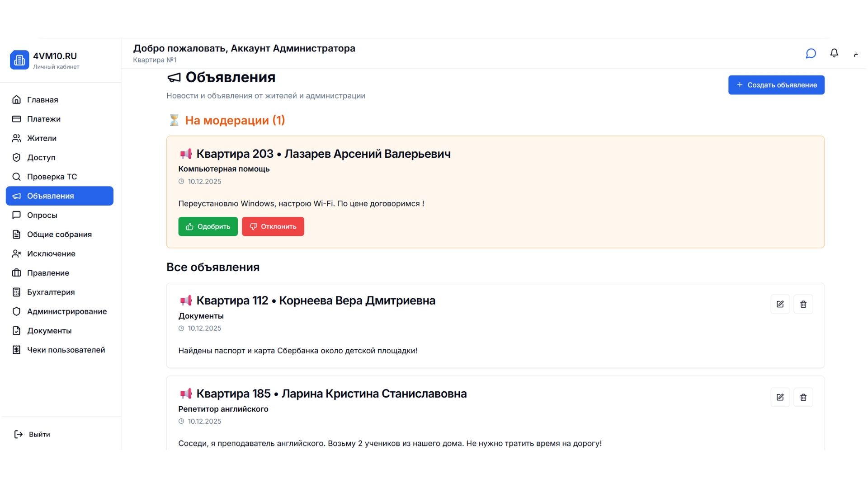Edit the announcement from Квартира 112
This screenshot has height=488, width=868.
pos(780,304)
